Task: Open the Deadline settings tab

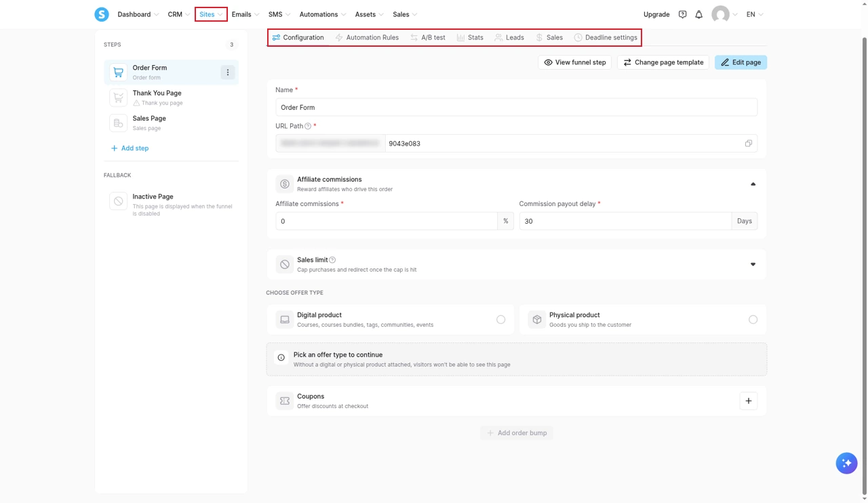Action: [606, 37]
